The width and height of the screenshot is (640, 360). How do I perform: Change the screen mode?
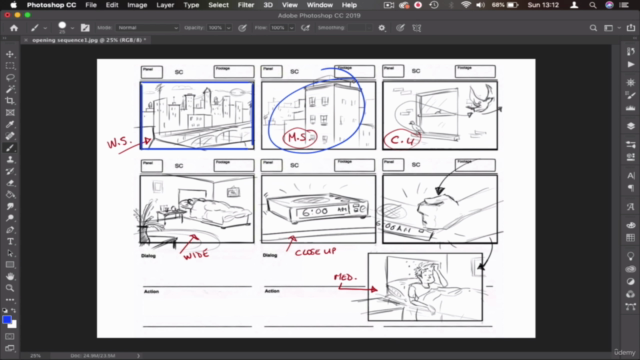[x=10, y=348]
